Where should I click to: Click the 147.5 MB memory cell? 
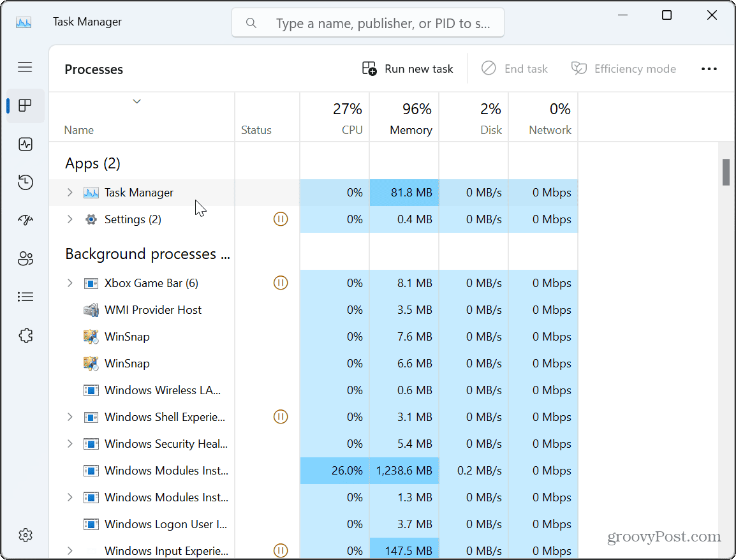404,549
